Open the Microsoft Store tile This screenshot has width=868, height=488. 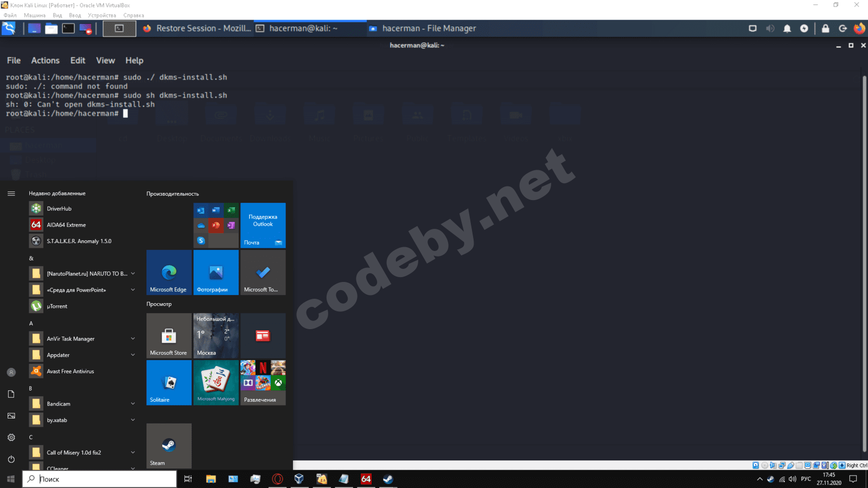coord(169,336)
